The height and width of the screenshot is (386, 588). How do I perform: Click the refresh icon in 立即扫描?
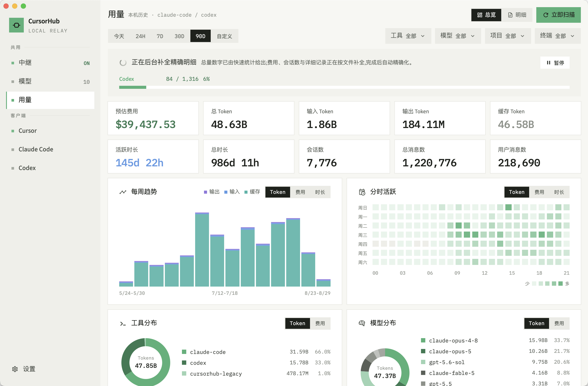tap(546, 15)
